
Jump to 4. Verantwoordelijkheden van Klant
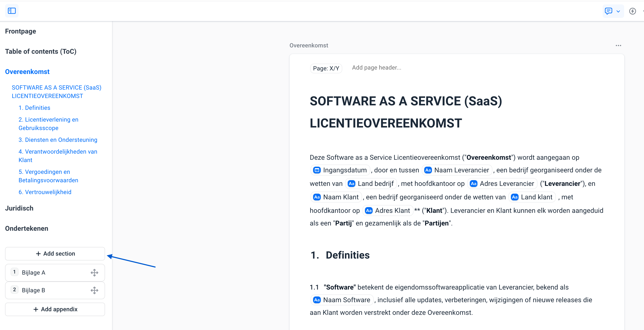[58, 156]
